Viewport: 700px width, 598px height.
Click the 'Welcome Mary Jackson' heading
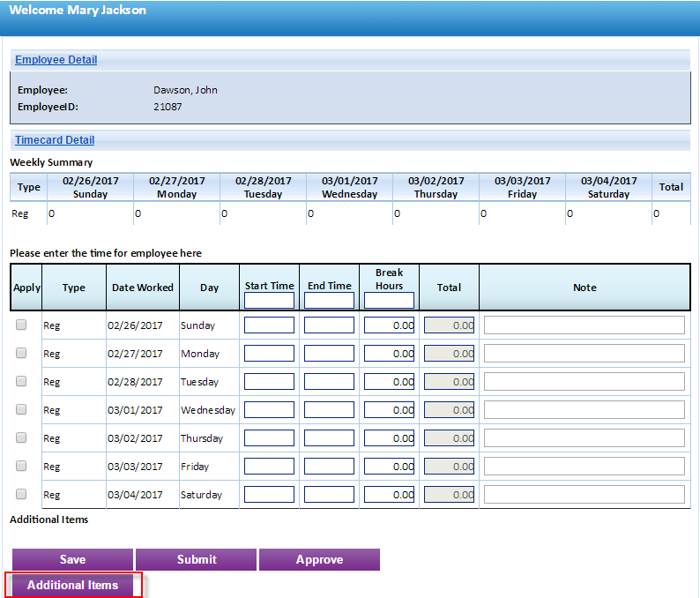point(78,11)
